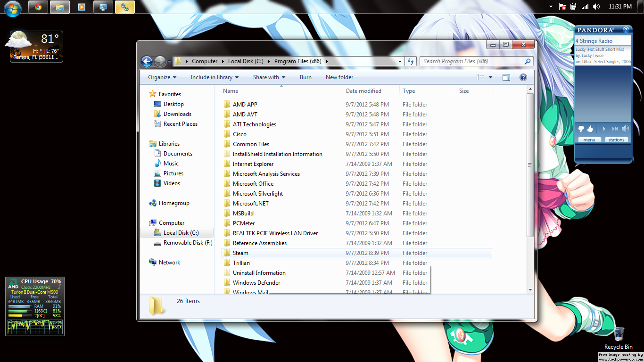Screen dimensions: 644x362
Task: Go back with the Explorer Back arrow
Action: tap(147, 61)
